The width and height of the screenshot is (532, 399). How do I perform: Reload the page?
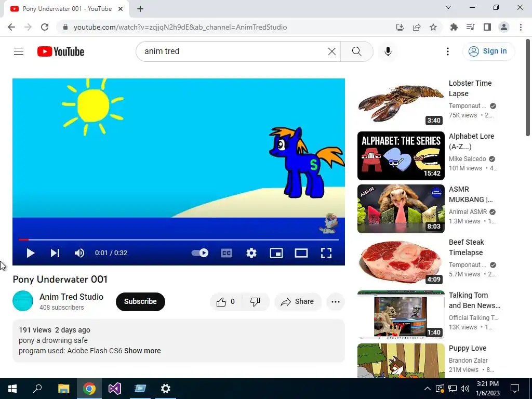coord(45,27)
